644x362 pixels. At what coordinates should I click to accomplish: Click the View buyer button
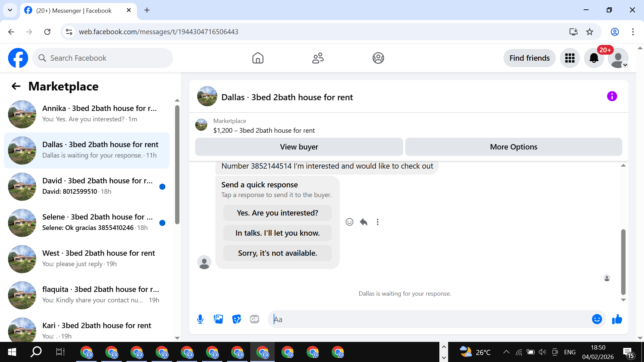(299, 147)
